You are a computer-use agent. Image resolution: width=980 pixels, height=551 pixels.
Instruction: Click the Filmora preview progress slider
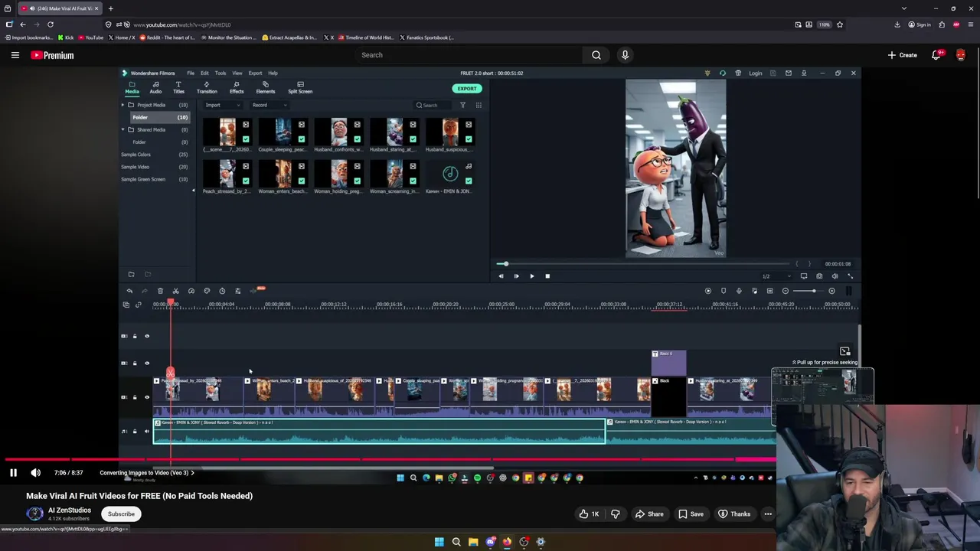[643, 264]
